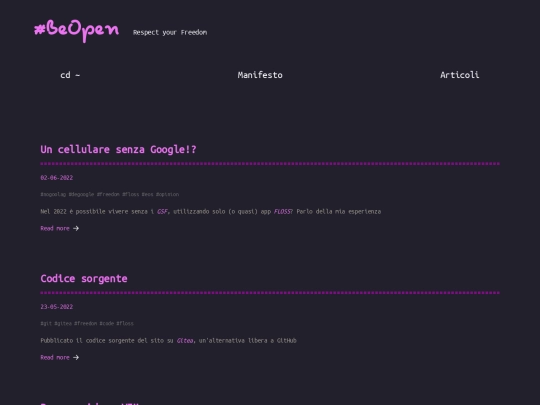
Task: Click the #freedom tag under 'Un cellulare senza Google!?'
Action: tap(108, 195)
